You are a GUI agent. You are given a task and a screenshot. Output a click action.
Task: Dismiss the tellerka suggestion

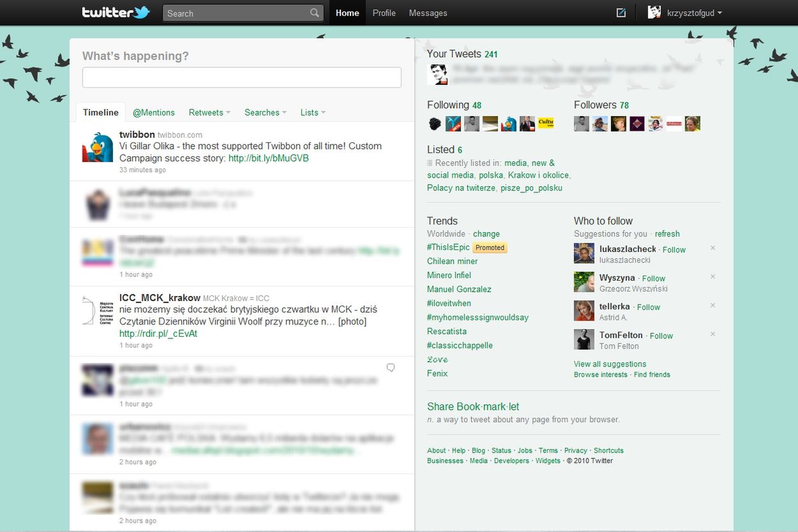coord(713,305)
